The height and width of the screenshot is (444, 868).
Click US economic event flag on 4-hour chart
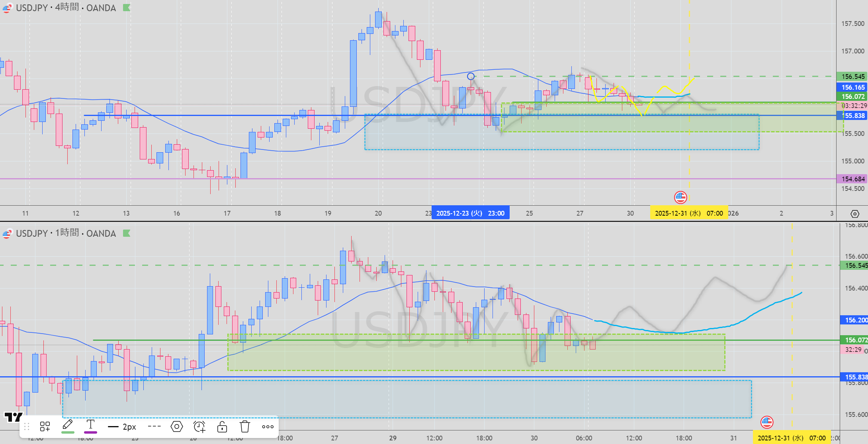pyautogui.click(x=680, y=197)
